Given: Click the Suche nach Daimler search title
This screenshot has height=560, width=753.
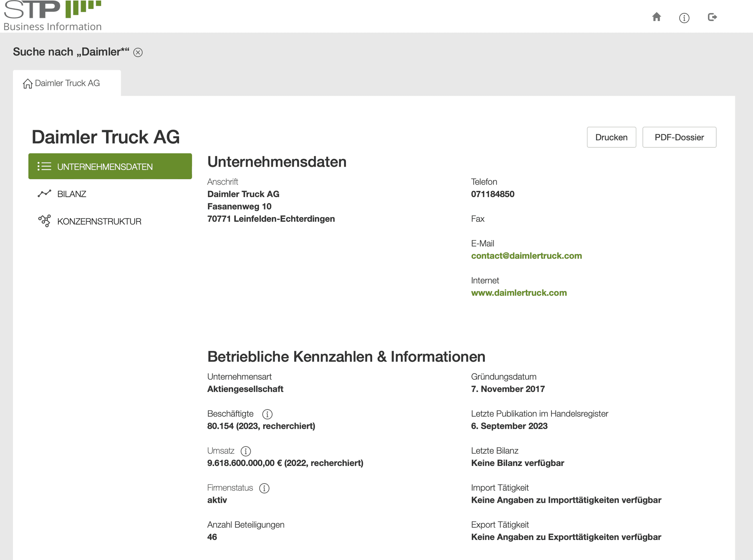Looking at the screenshot, I should tap(71, 52).
